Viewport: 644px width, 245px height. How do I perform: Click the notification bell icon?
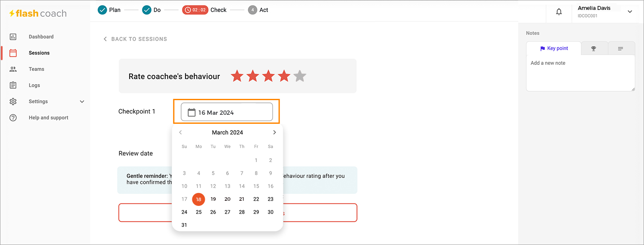pyautogui.click(x=559, y=12)
